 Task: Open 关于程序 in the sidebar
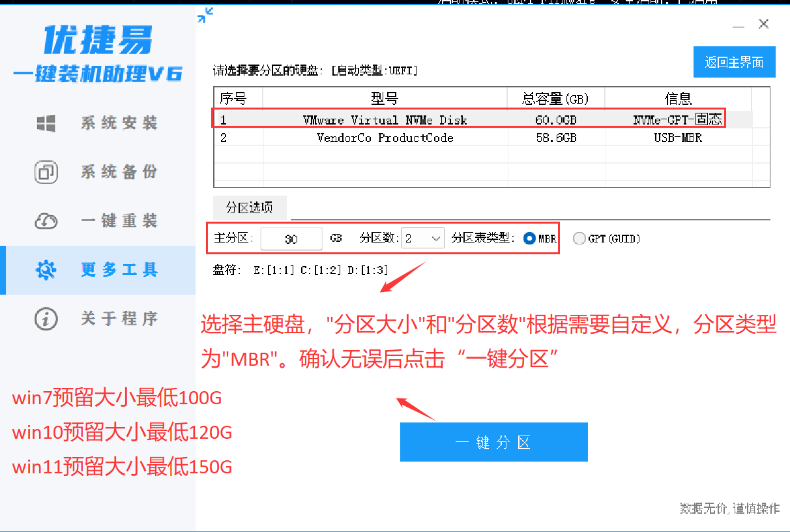click(x=98, y=319)
